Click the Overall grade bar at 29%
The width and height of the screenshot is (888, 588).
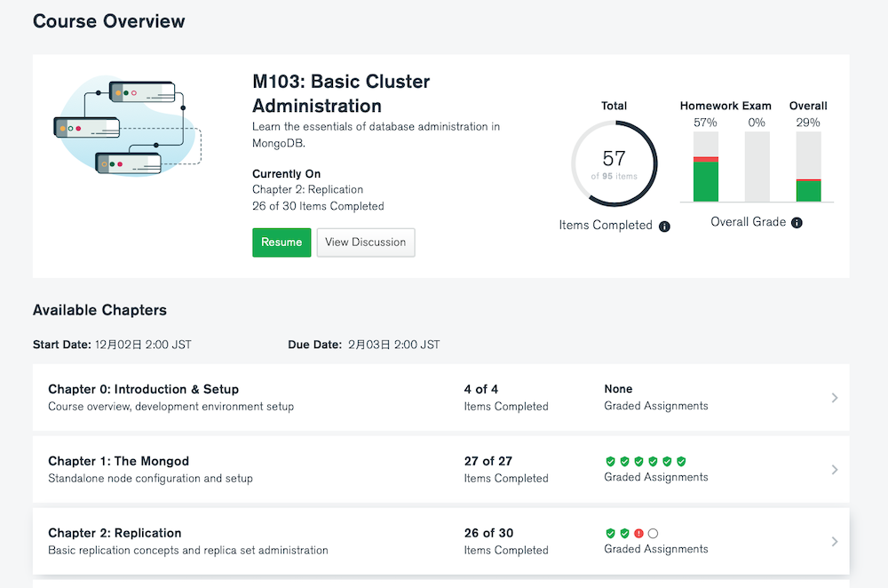click(x=809, y=167)
